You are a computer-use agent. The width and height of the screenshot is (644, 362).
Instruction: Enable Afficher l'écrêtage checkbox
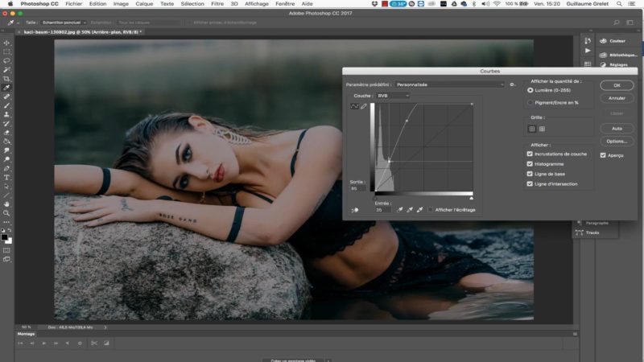click(431, 210)
